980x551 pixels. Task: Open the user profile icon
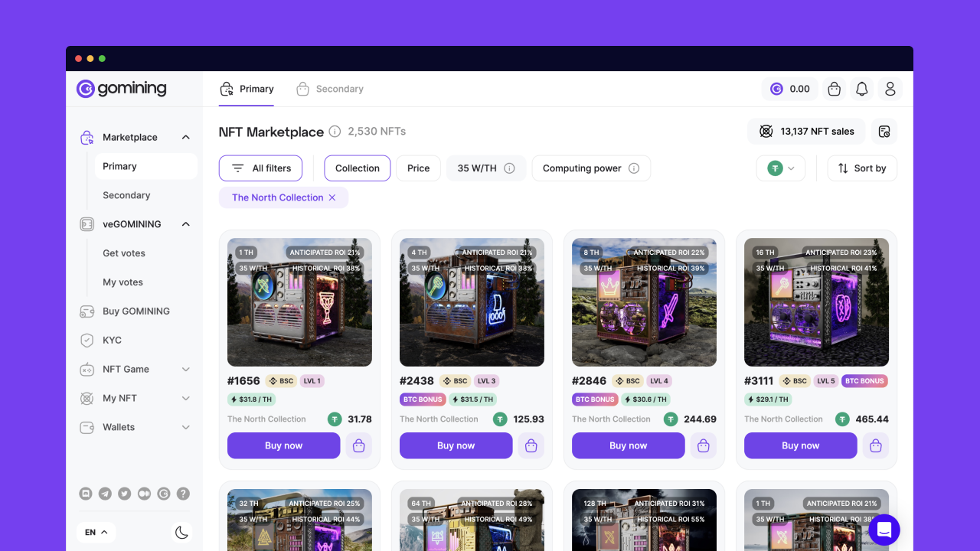pyautogui.click(x=890, y=90)
